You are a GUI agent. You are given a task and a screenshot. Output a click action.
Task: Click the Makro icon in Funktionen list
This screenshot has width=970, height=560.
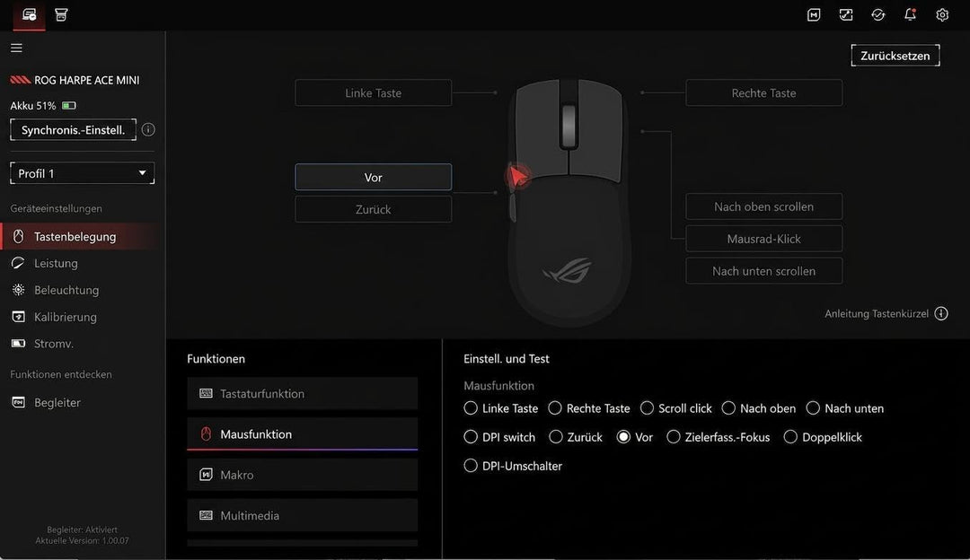[x=206, y=475]
